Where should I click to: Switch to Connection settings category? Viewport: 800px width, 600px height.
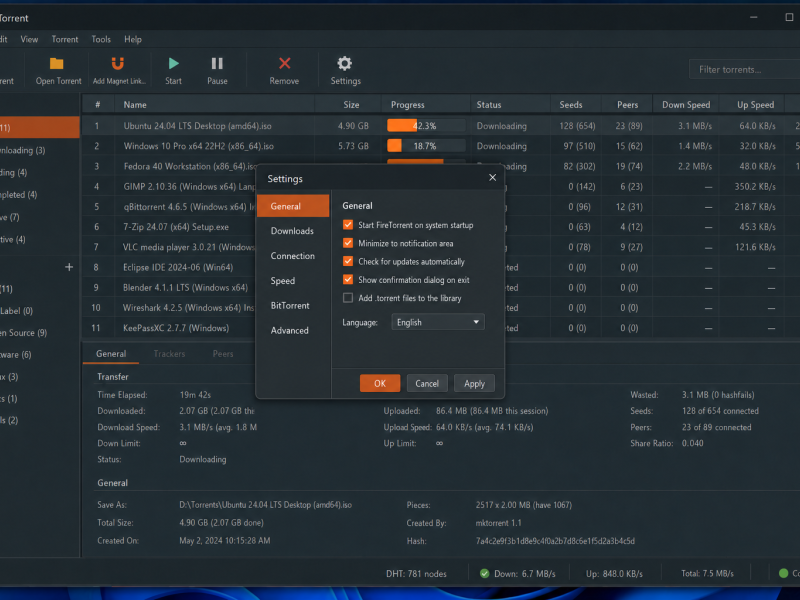293,256
